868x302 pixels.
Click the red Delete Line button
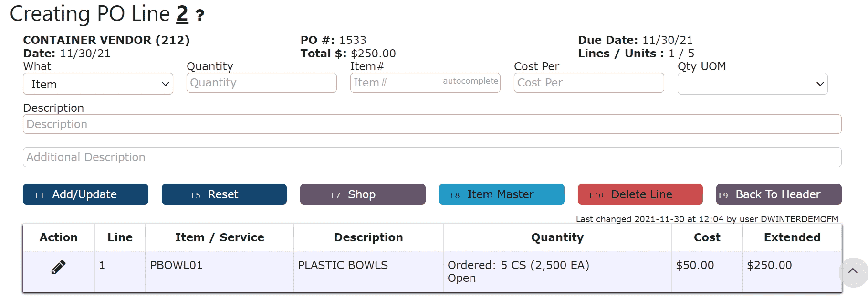(x=640, y=194)
